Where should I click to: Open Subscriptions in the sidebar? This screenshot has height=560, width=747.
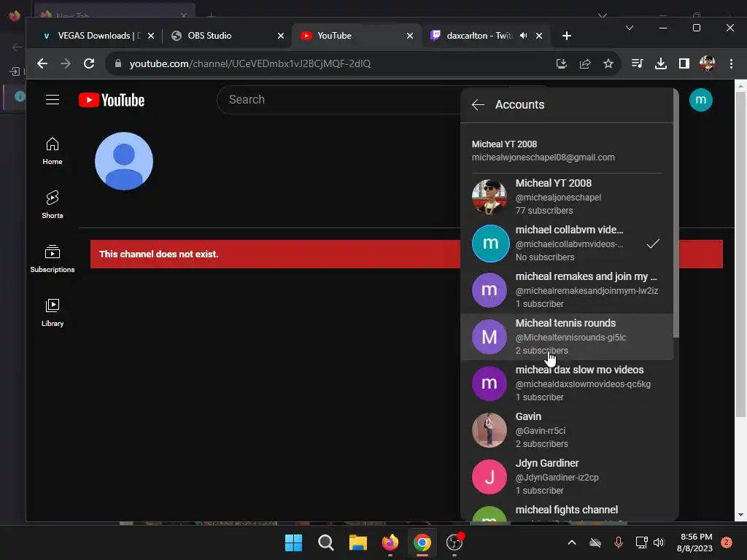[x=53, y=259]
